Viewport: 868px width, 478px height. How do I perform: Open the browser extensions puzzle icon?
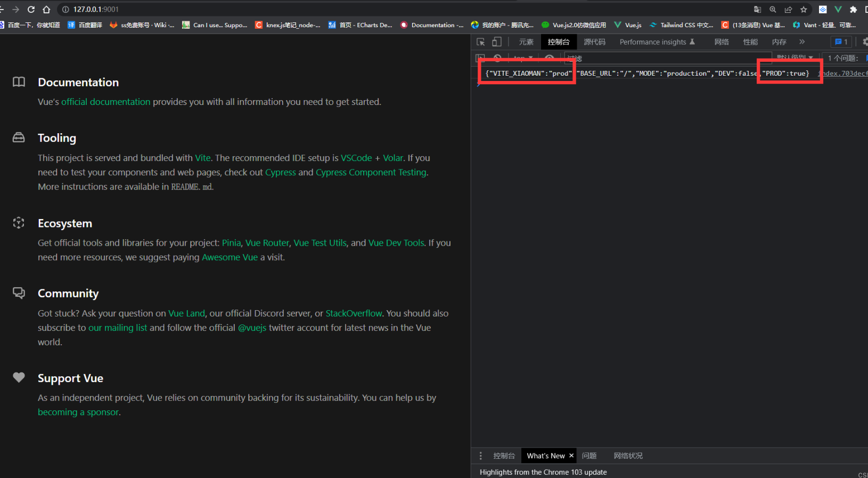coord(853,10)
